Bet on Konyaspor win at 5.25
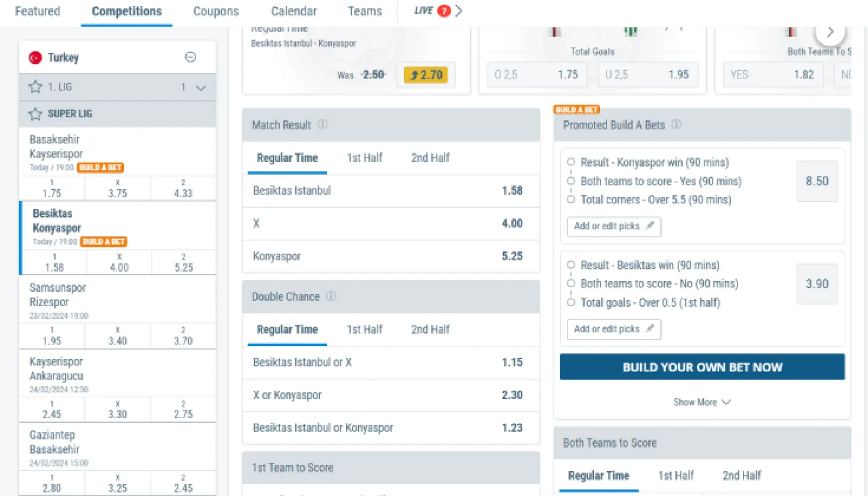This screenshot has width=868, height=496. tap(391, 256)
